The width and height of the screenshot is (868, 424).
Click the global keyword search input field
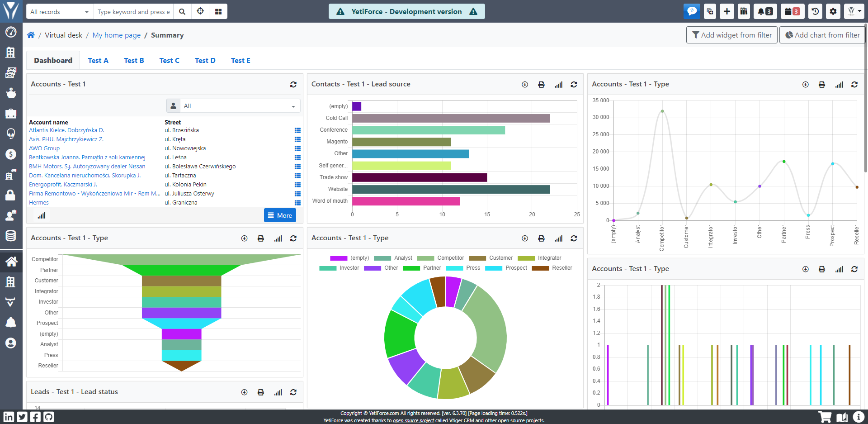133,12
